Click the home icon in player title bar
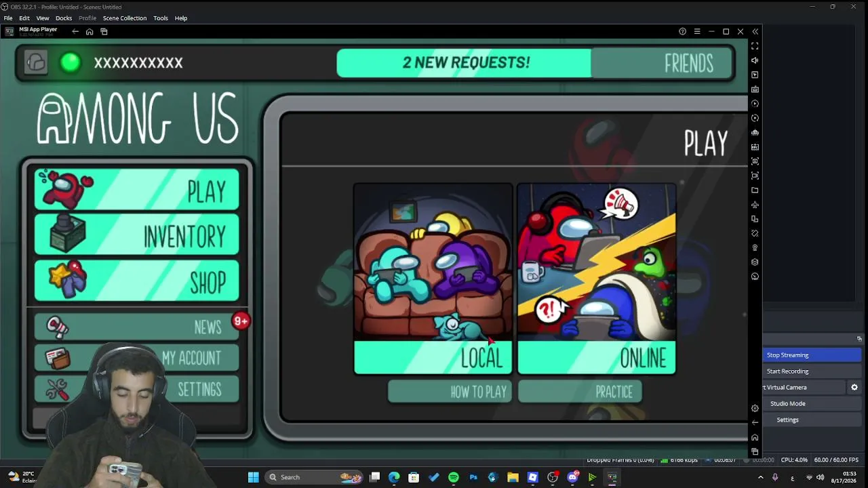The width and height of the screenshot is (868, 488). coord(90,32)
